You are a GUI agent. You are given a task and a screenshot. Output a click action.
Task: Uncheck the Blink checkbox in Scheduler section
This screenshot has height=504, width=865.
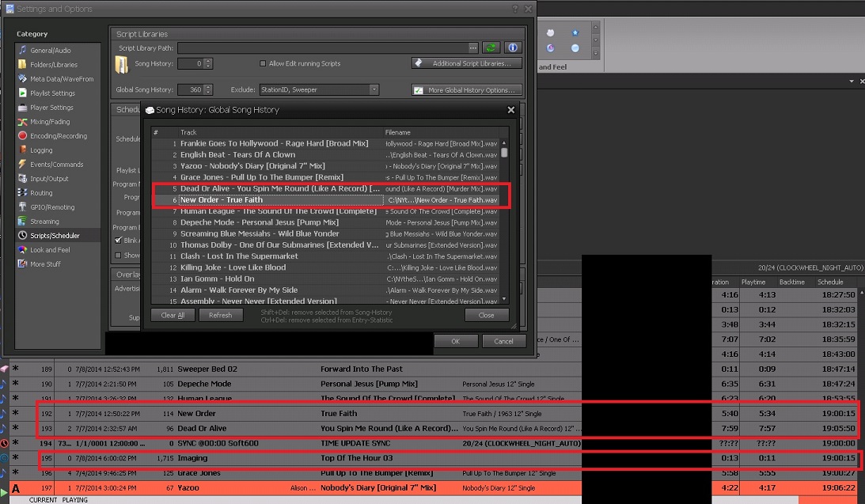point(118,241)
